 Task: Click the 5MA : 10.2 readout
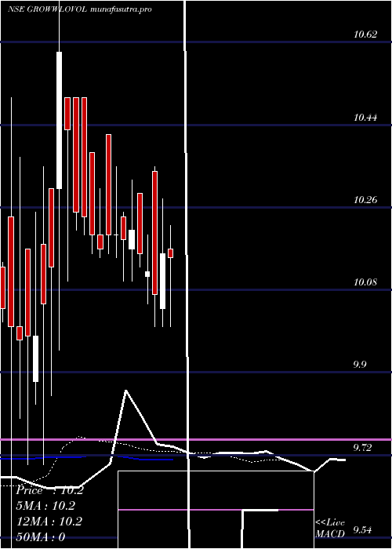(x=45, y=506)
